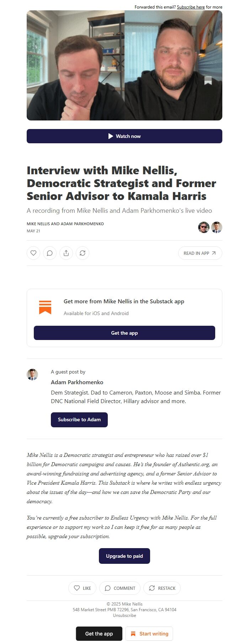Click the Start writing button

pyautogui.click(x=149, y=634)
